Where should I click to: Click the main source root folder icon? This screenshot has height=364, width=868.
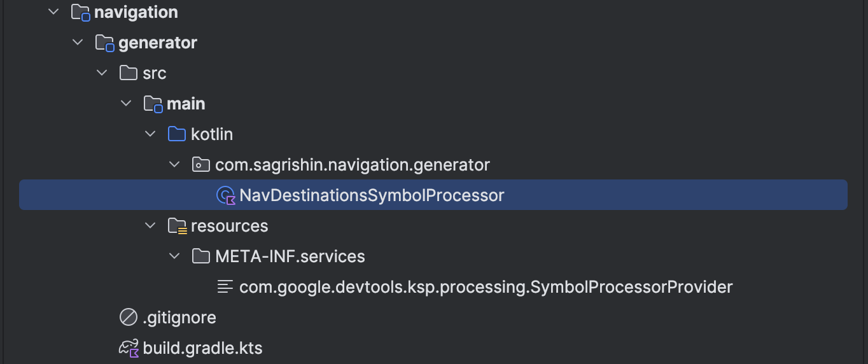[153, 104]
